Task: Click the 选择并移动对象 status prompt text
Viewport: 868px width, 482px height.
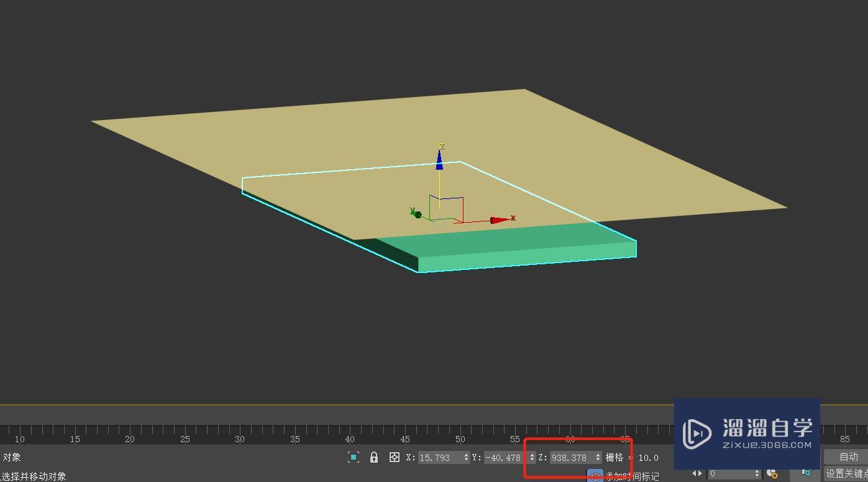Action: (34, 476)
